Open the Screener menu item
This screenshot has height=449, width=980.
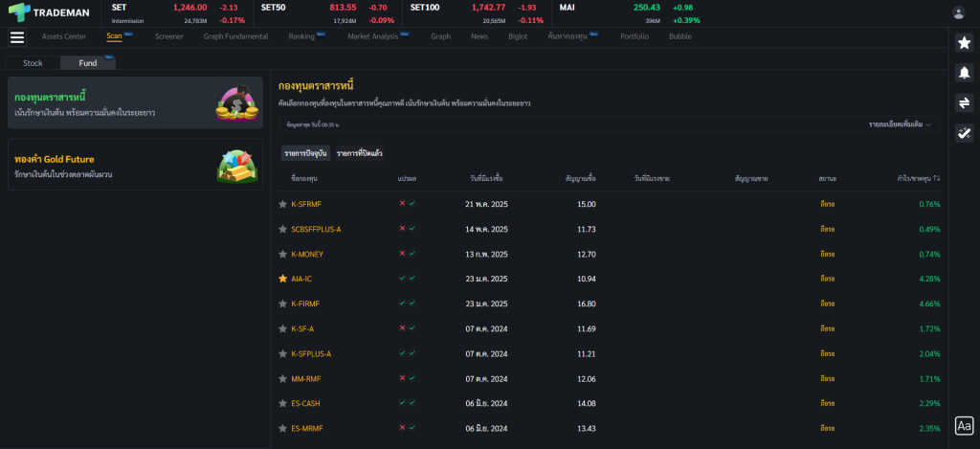pyautogui.click(x=168, y=36)
